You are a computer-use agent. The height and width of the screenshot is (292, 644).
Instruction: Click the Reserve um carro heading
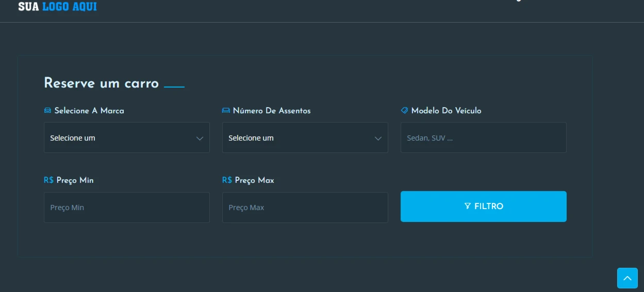pos(102,83)
